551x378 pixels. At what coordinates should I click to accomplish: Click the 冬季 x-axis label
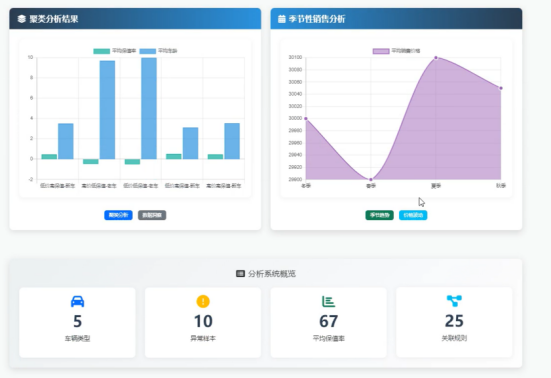(x=306, y=185)
